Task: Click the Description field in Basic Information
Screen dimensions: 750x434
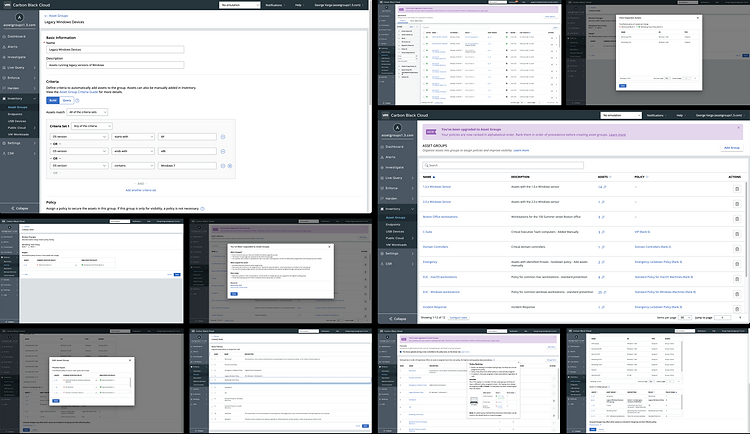Action: tap(115, 65)
